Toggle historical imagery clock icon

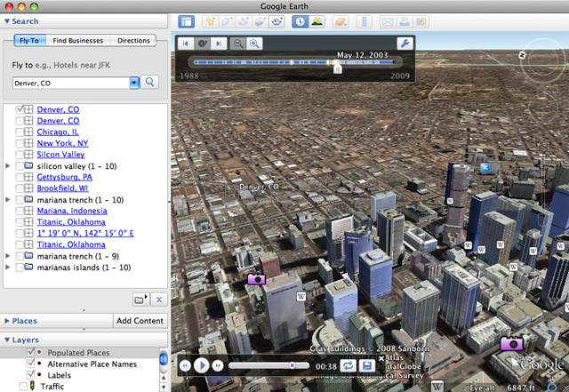pyautogui.click(x=300, y=21)
